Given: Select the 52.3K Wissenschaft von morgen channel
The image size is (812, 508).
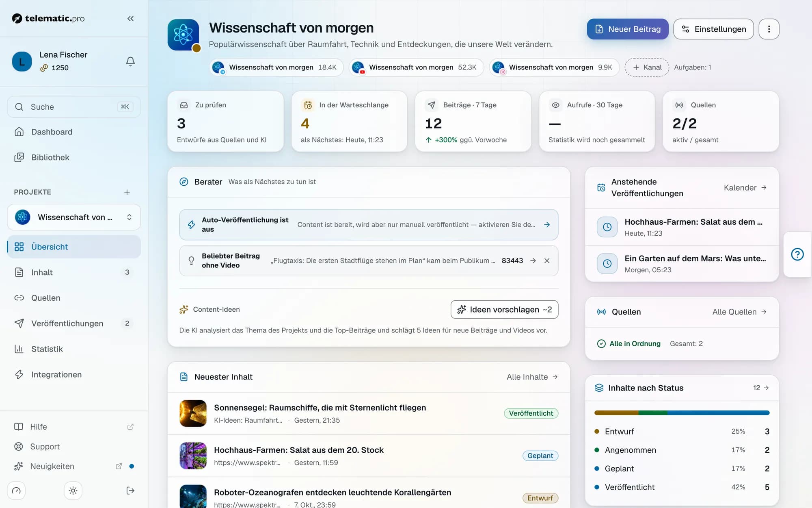Looking at the screenshot, I should tap(417, 67).
